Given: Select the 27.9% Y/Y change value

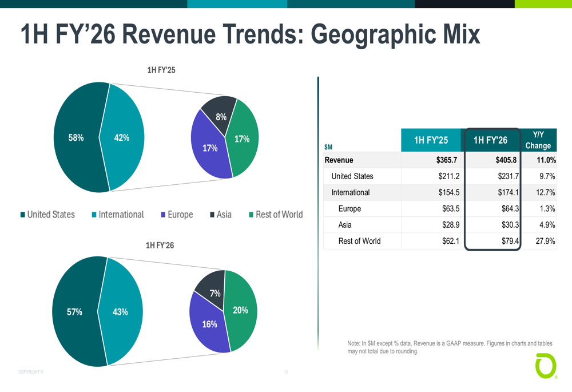Looking at the screenshot, I should click(545, 241).
